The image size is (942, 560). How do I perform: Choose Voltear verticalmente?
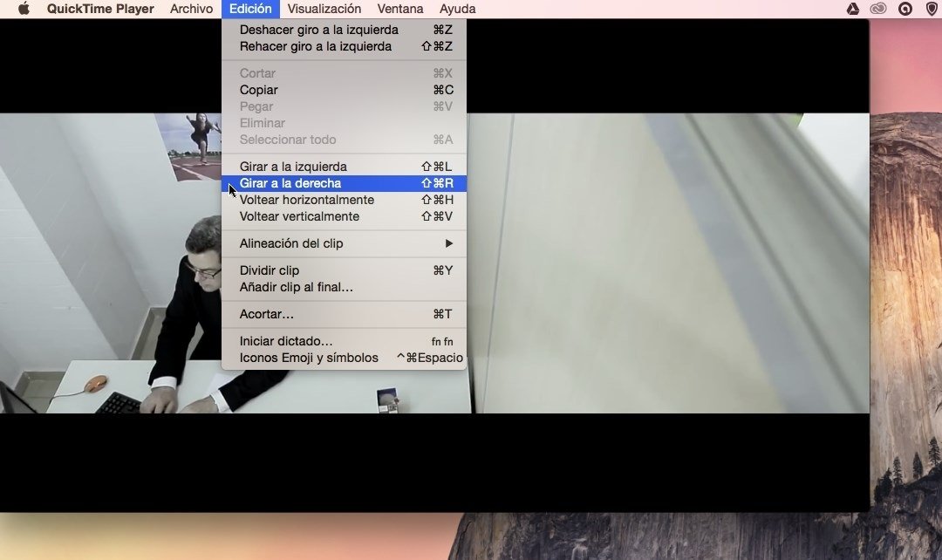[x=344, y=216]
